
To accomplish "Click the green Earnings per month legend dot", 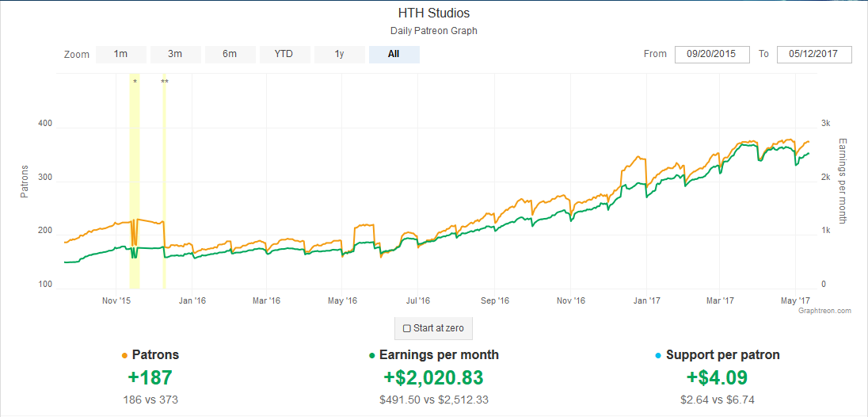I will (x=372, y=355).
